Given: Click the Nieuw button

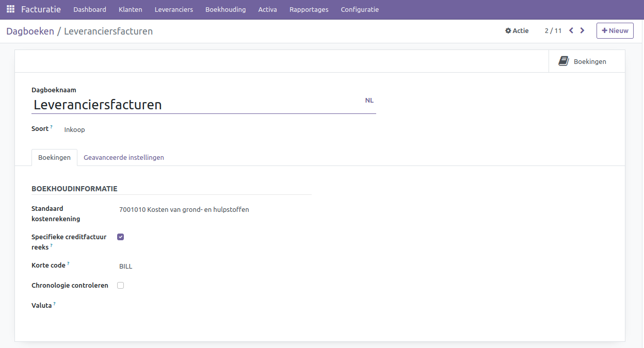Looking at the screenshot, I should 615,30.
